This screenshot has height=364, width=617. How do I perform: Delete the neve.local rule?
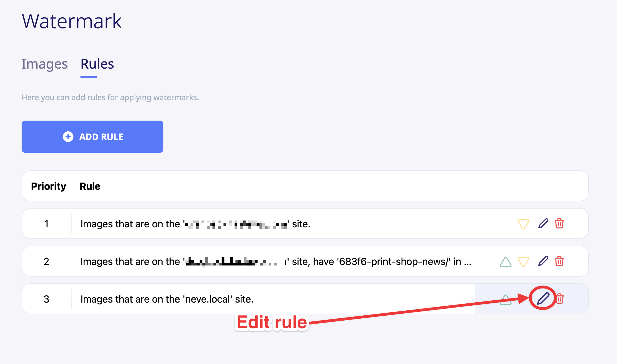tap(560, 298)
